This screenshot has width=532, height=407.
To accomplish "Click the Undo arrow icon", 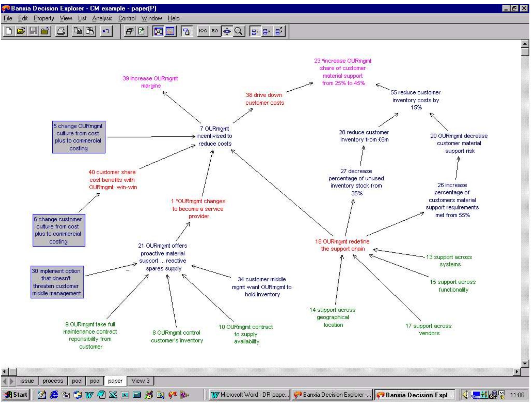I will coord(106,31).
